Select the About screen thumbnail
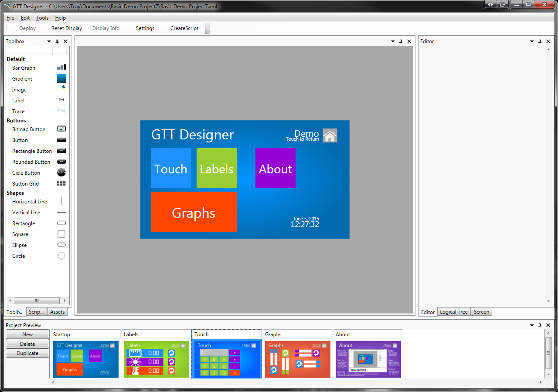This screenshot has width=558, height=392. click(x=368, y=359)
